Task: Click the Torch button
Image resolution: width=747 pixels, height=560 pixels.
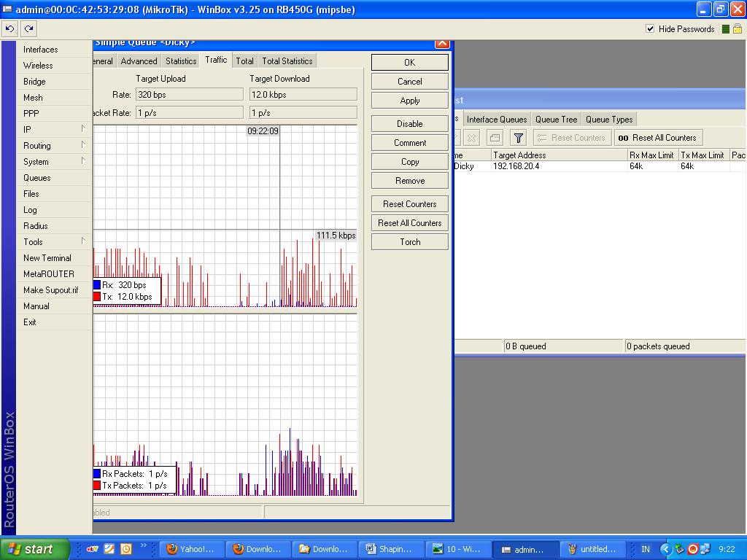Action: pyautogui.click(x=410, y=242)
